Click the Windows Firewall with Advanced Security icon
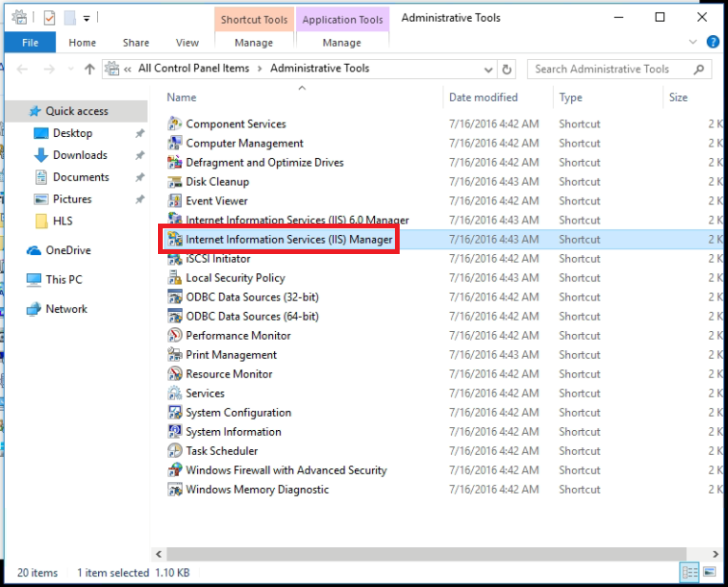728x587 pixels. point(174,471)
